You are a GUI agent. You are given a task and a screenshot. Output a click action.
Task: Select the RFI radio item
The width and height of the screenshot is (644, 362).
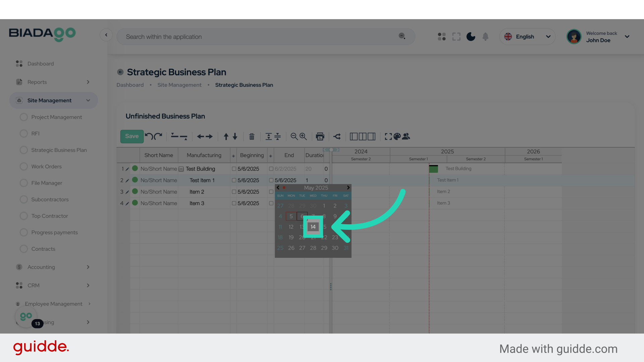coord(23,133)
